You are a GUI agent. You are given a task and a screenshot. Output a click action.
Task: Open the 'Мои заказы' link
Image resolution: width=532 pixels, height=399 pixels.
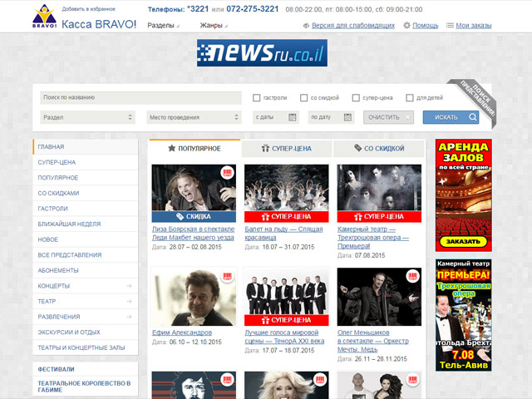pos(474,26)
